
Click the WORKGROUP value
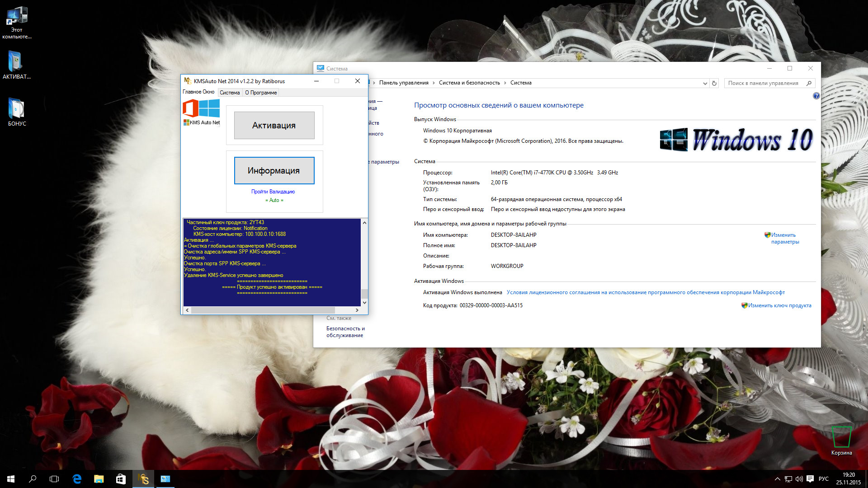(x=507, y=266)
